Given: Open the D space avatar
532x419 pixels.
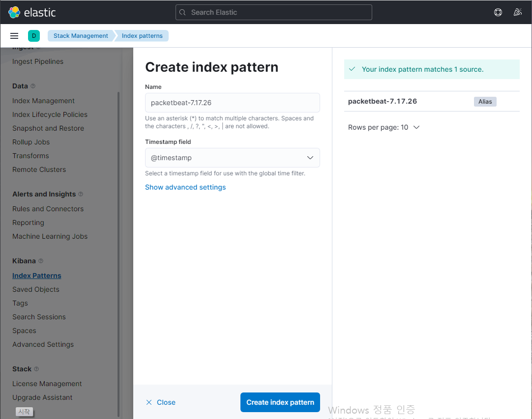Looking at the screenshot, I should pyautogui.click(x=33, y=35).
